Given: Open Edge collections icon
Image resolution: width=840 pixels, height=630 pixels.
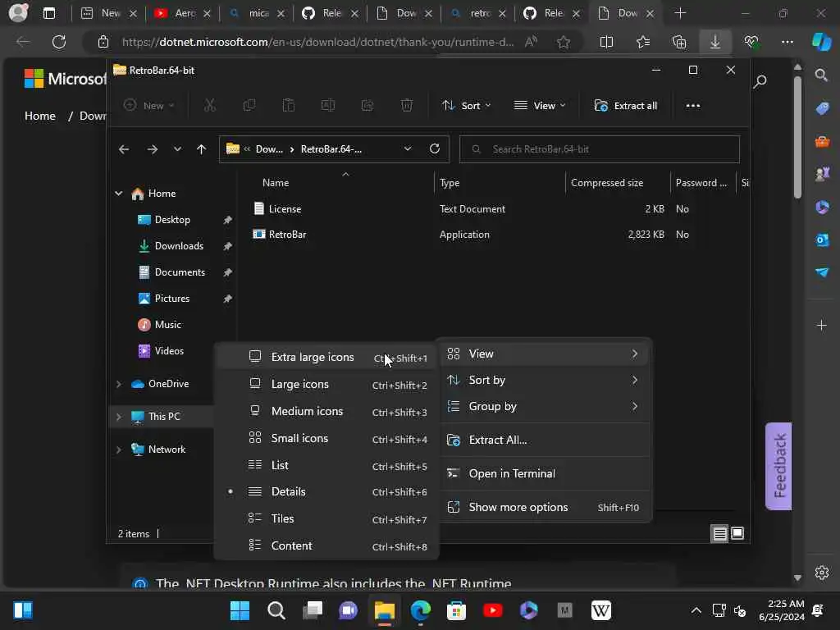Looking at the screenshot, I should 679,42.
